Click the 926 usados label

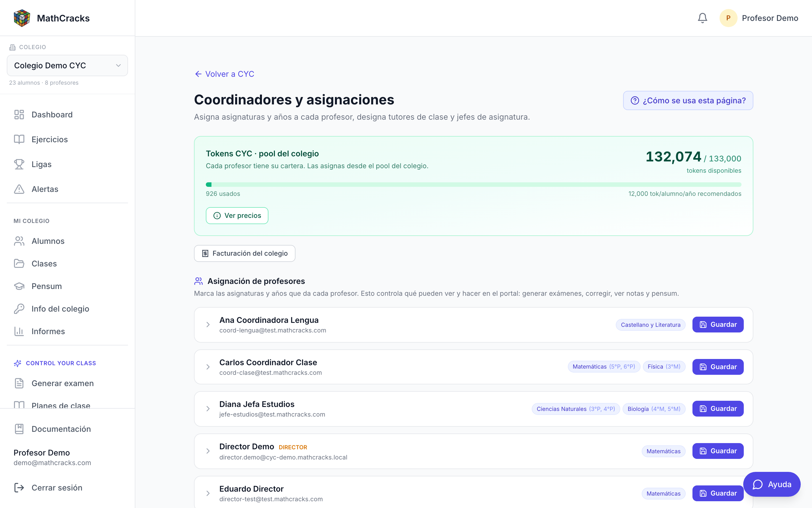(x=223, y=194)
